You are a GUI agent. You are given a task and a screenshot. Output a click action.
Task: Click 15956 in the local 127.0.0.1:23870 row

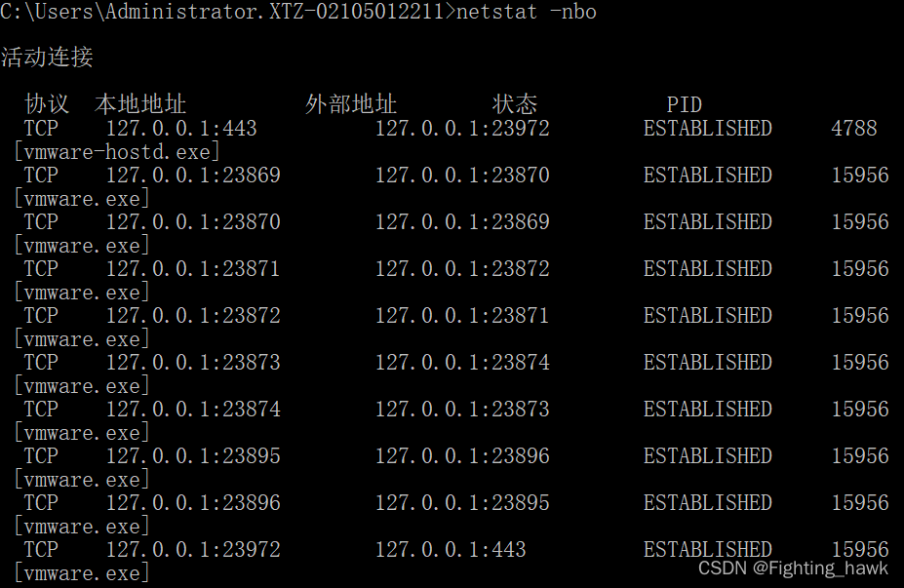[859, 222]
